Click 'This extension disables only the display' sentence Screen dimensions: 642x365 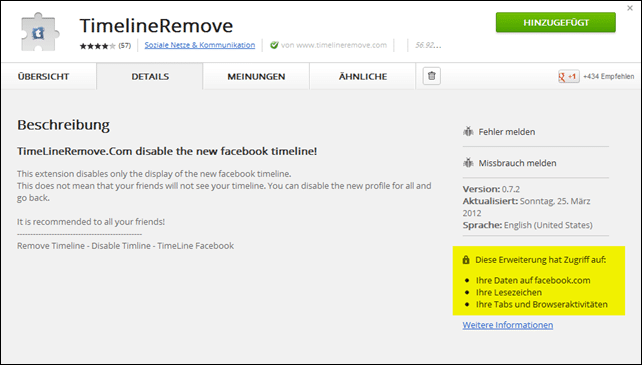point(154,174)
